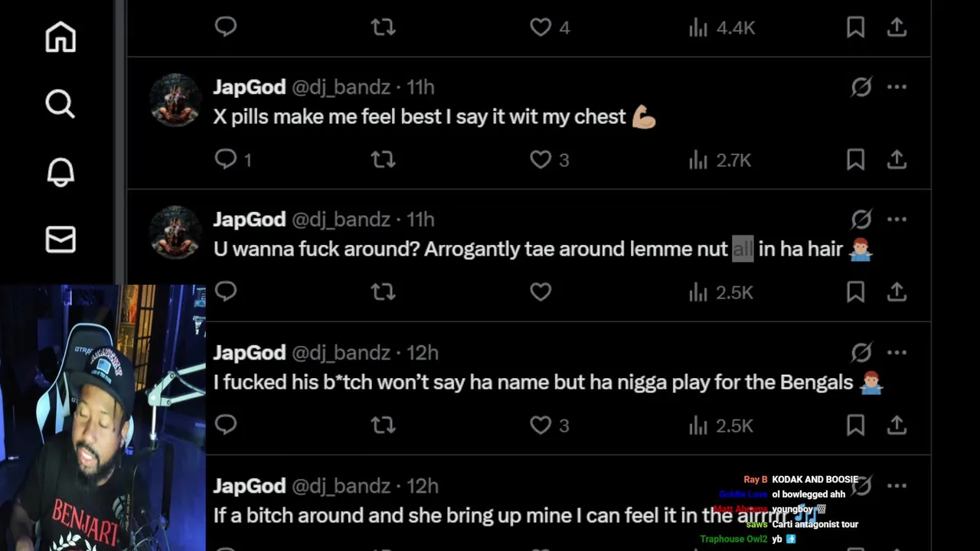Open the 11h timestamp on nut all tweet
The image size is (980, 551).
tap(420, 220)
